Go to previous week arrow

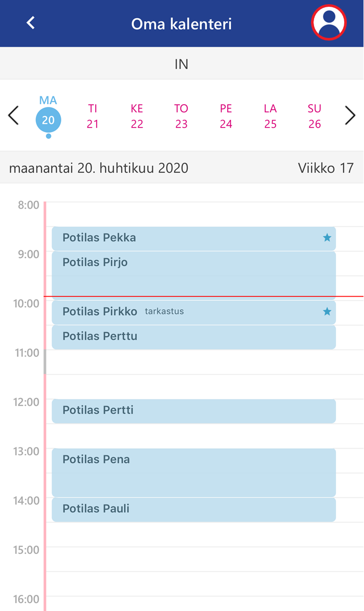point(14,116)
